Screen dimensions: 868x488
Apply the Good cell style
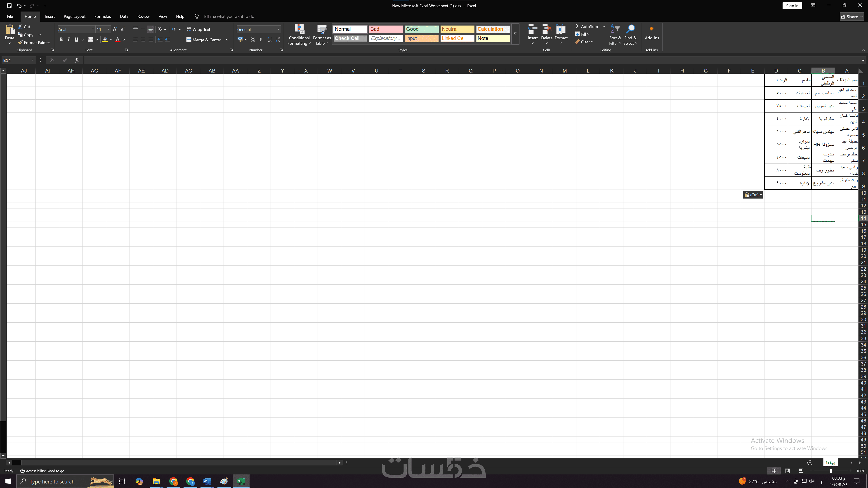(421, 29)
